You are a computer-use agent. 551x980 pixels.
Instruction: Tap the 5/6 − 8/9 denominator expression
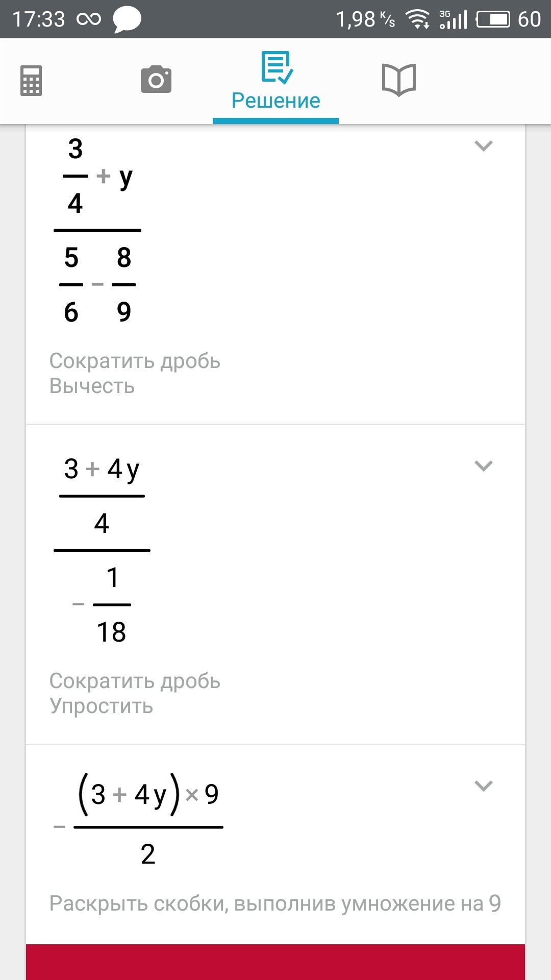click(x=97, y=285)
